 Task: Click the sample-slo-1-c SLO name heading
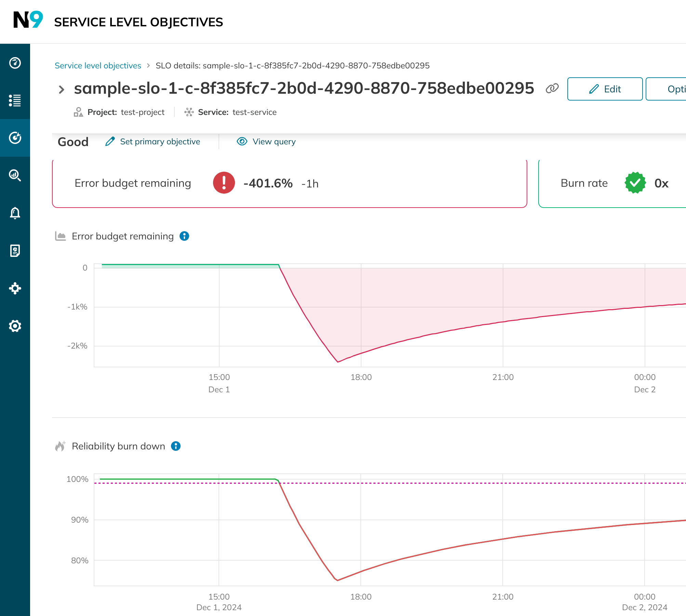tap(304, 88)
